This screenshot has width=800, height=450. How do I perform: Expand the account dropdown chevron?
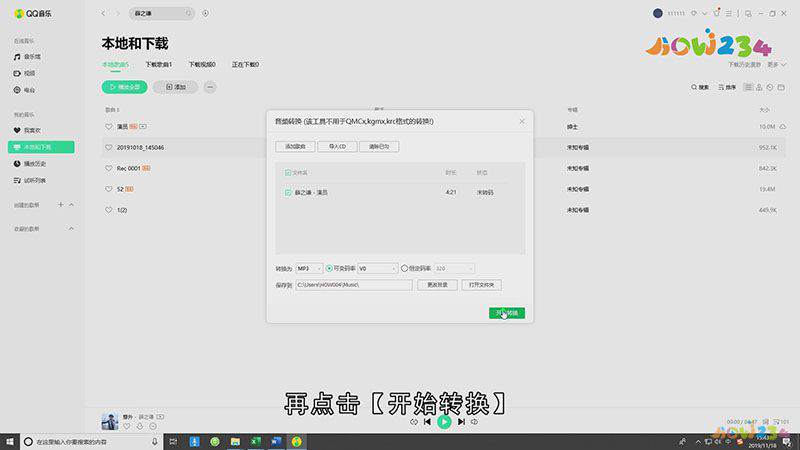tap(704, 13)
